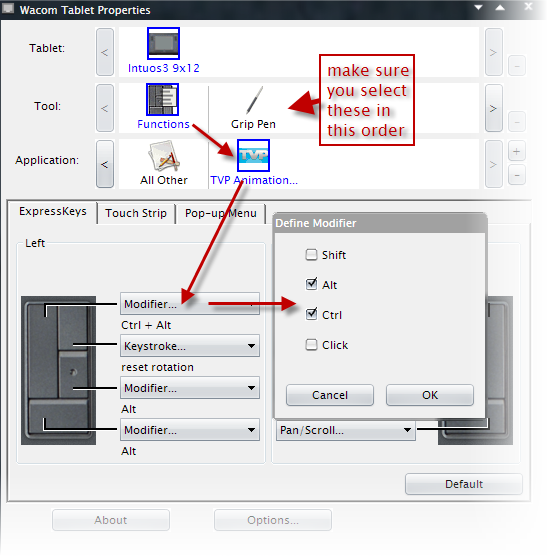This screenshot has height=556, width=548.
Task: Choose the TVP Animation application icon
Action: coord(253,155)
